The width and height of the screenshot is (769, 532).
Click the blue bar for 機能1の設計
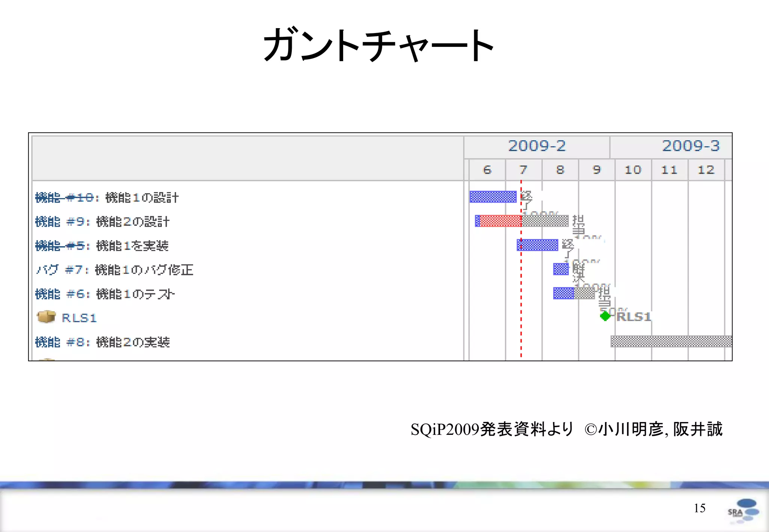[493, 197]
